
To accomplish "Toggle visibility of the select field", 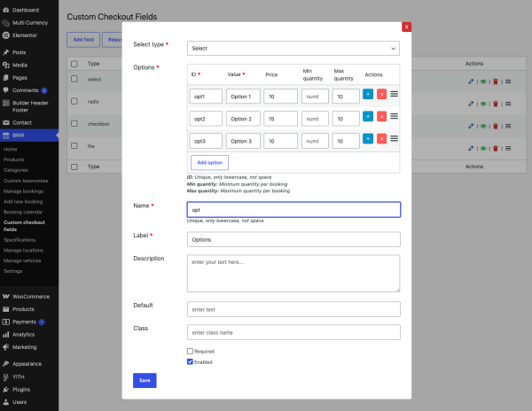I will click(483, 81).
